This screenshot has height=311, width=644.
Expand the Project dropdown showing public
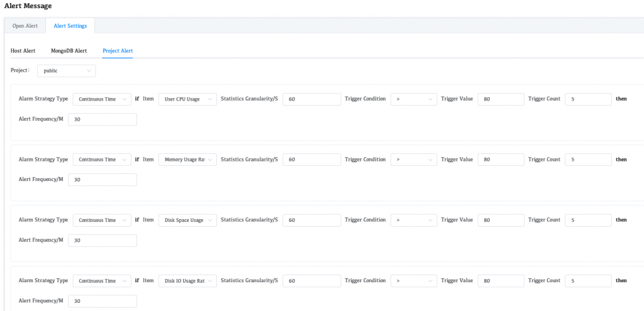tap(66, 71)
